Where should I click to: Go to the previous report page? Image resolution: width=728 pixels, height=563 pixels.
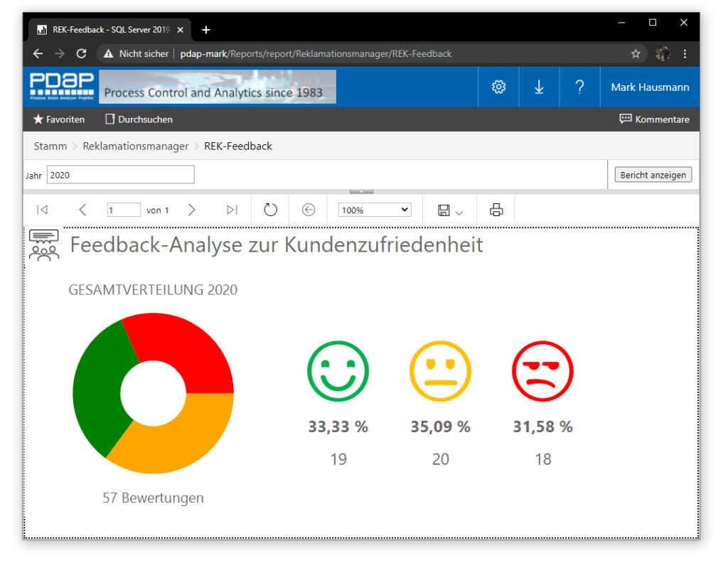82,210
